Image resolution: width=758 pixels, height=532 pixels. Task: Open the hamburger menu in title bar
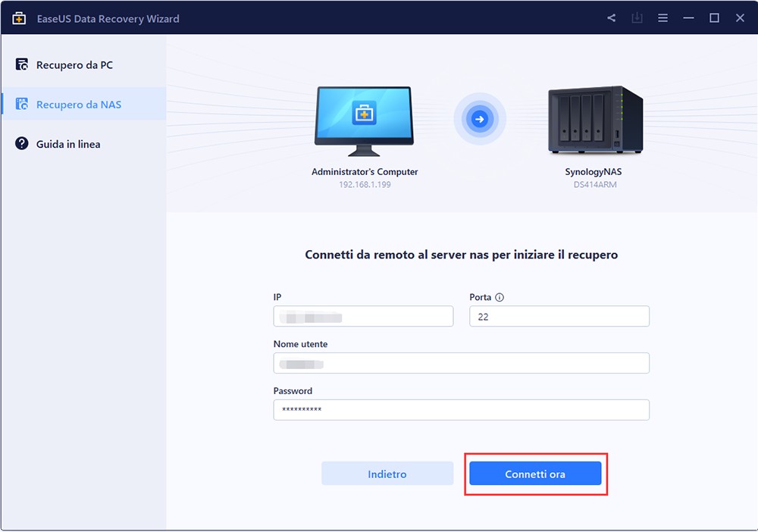point(662,18)
